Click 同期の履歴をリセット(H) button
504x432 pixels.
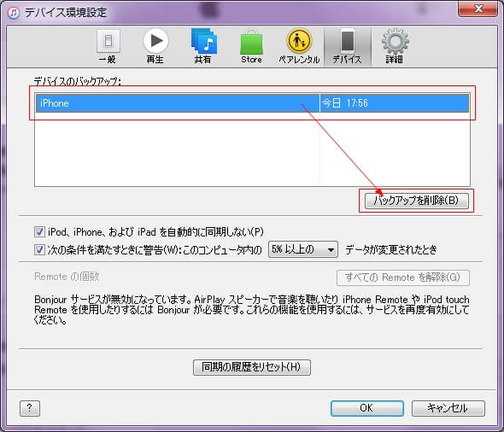point(252,367)
